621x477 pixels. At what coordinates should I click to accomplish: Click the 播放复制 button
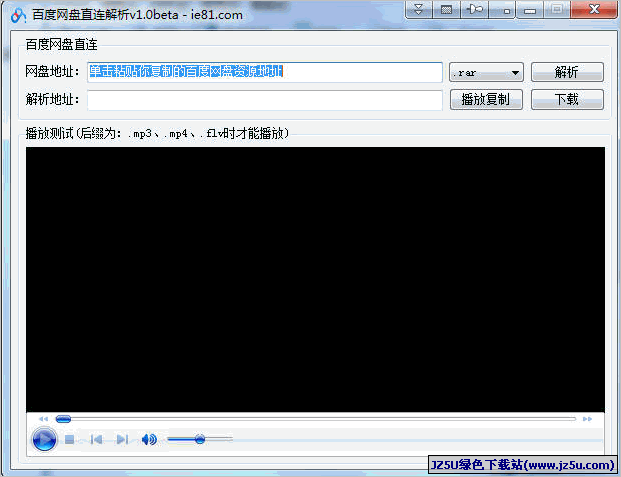click(486, 99)
